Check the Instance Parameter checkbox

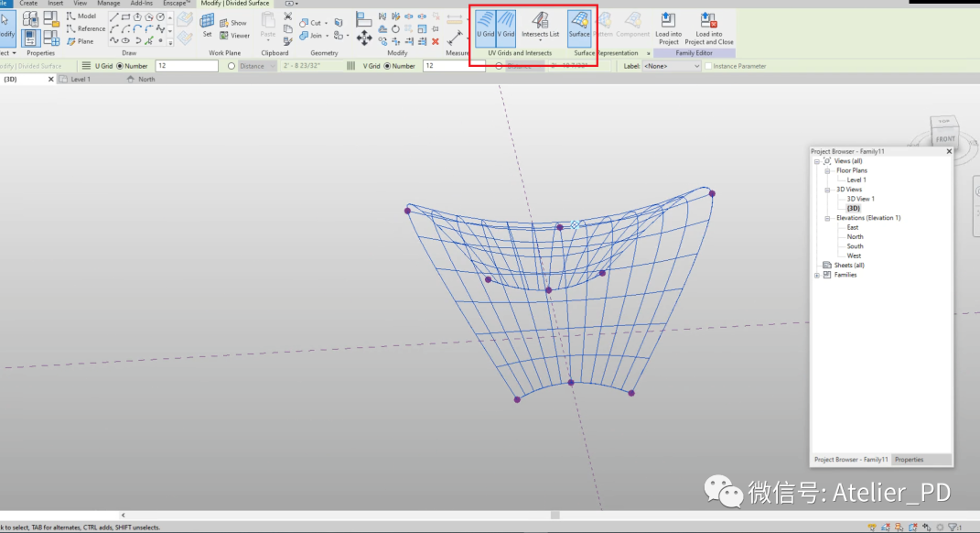(x=708, y=66)
